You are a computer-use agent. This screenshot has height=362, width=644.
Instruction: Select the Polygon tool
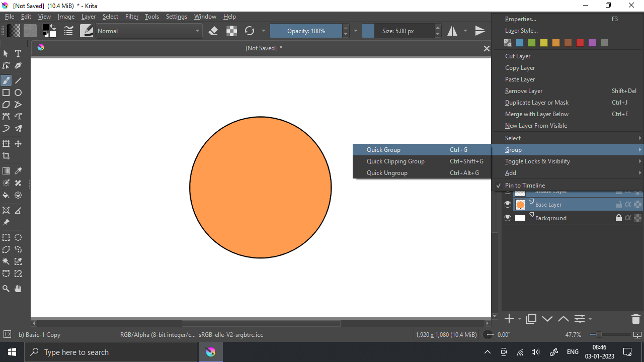click(x=6, y=105)
